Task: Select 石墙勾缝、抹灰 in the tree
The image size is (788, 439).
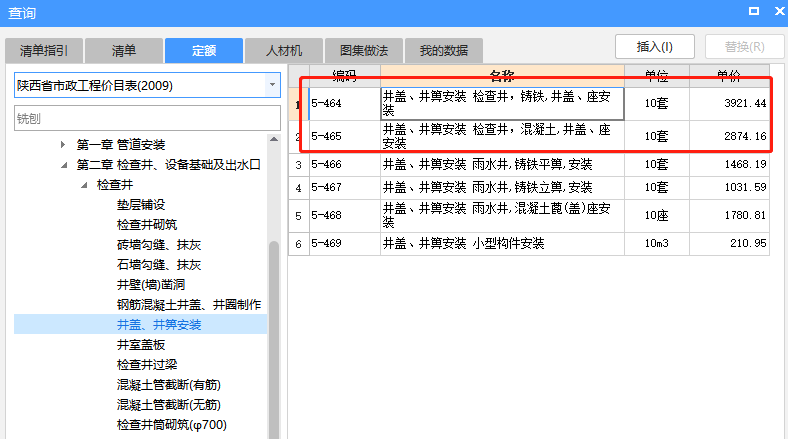Action: click(159, 265)
